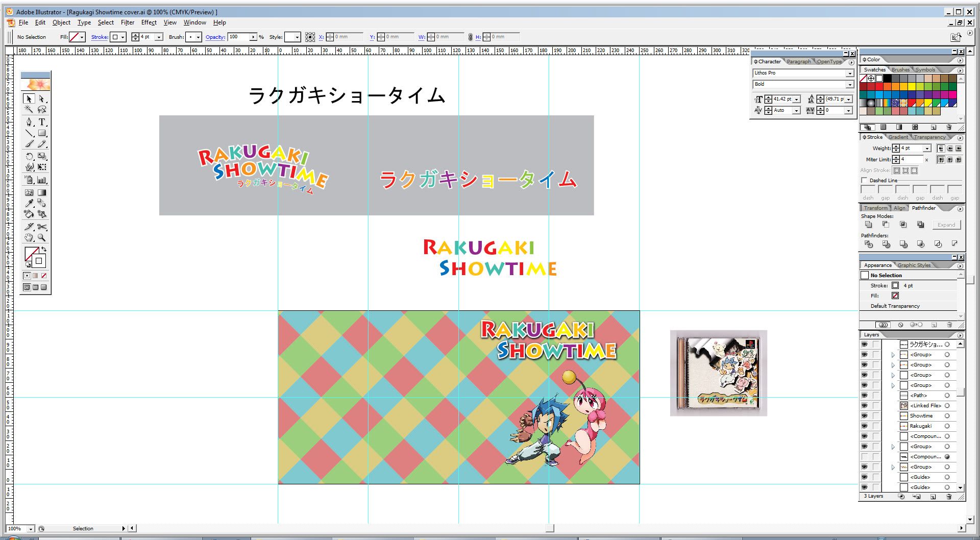Image resolution: width=980 pixels, height=540 pixels.
Task: Click Add to Shape Area icon
Action: tap(869, 225)
